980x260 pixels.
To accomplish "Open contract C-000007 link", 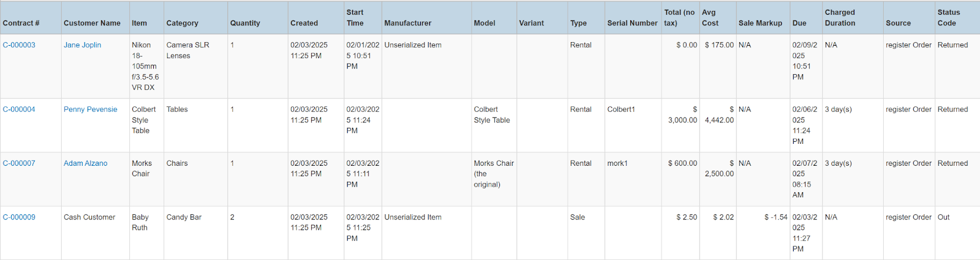I will 19,163.
